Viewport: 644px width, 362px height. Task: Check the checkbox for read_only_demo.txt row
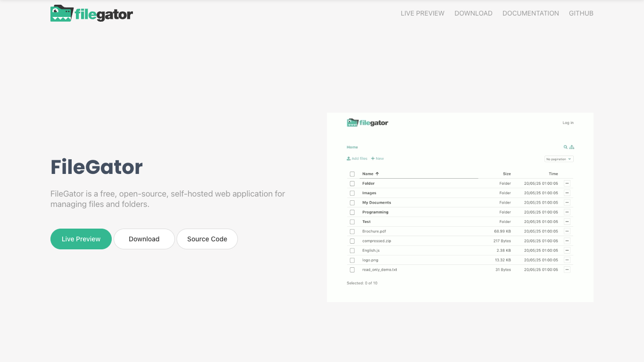[x=352, y=270]
